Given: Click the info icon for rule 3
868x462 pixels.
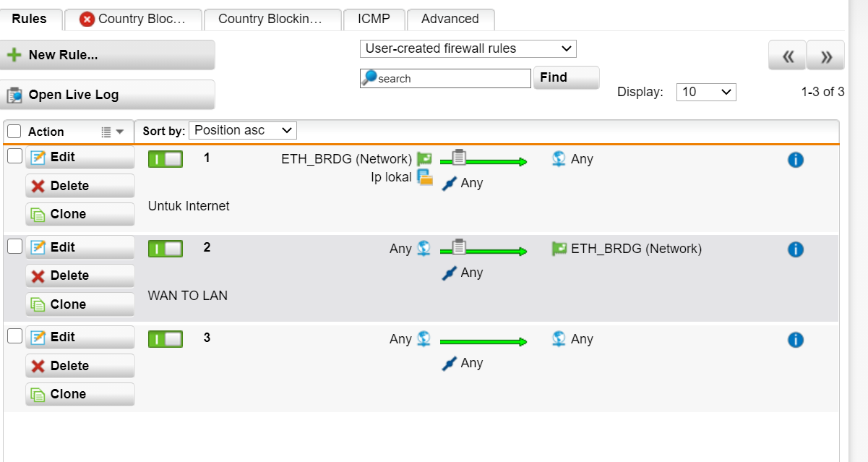Looking at the screenshot, I should 795,340.
